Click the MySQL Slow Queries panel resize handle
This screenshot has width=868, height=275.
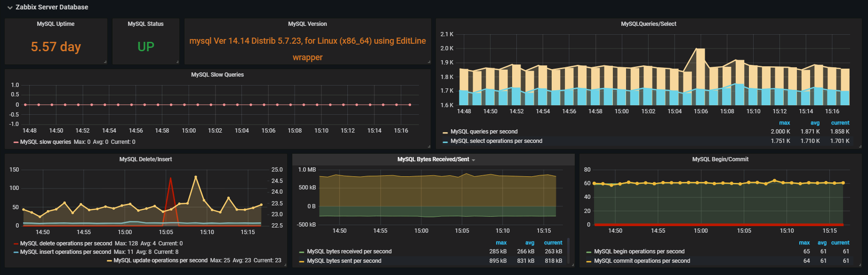pos(428,147)
